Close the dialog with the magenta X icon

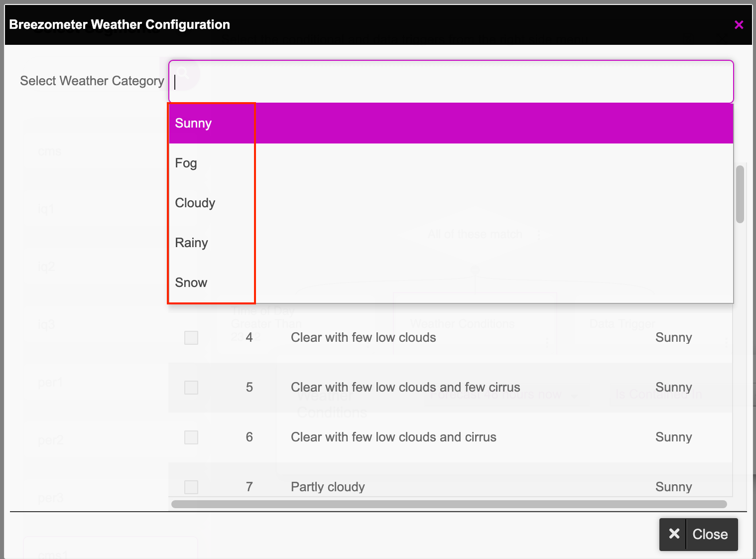tap(739, 25)
